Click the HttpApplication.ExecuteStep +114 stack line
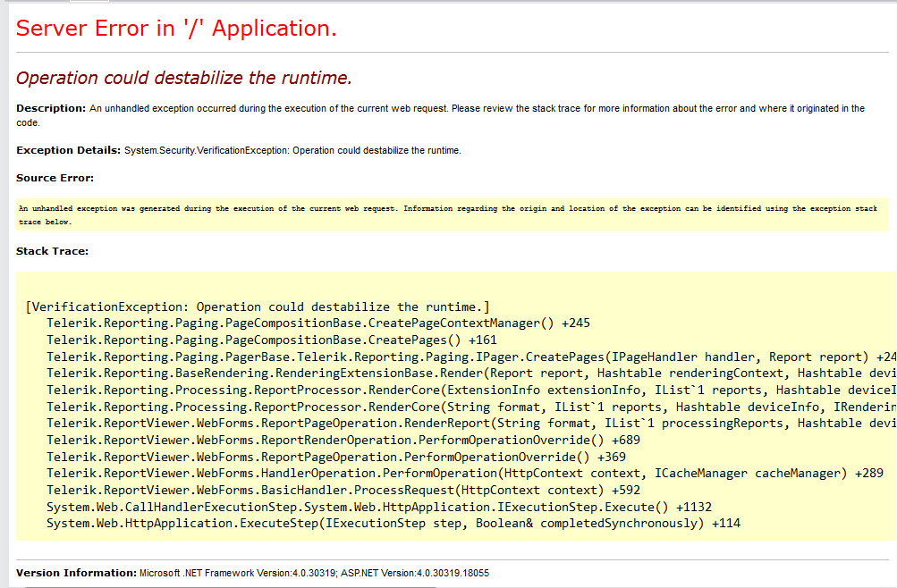897x588 pixels. tap(393, 524)
